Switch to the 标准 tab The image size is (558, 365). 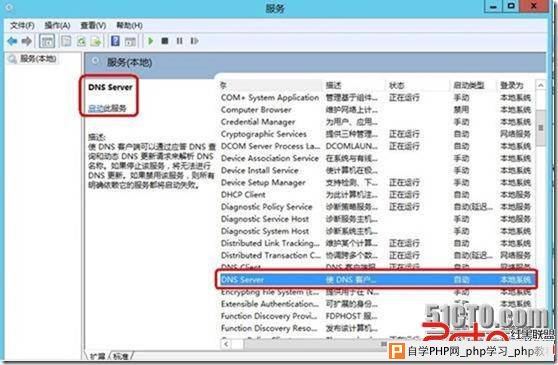click(x=121, y=356)
